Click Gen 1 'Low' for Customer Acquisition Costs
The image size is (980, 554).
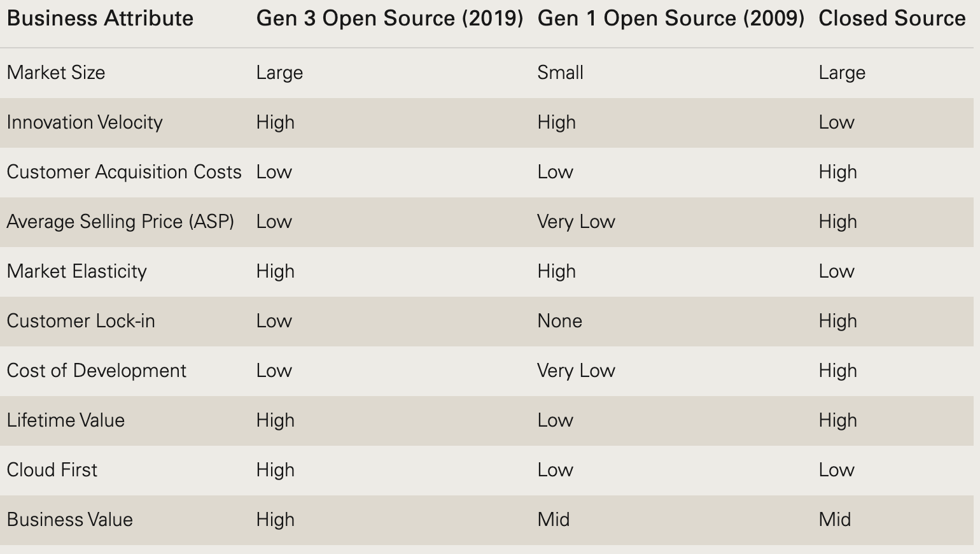coord(555,172)
